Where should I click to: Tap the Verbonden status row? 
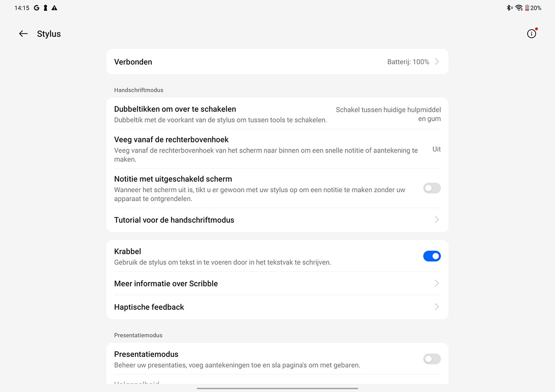click(x=277, y=61)
